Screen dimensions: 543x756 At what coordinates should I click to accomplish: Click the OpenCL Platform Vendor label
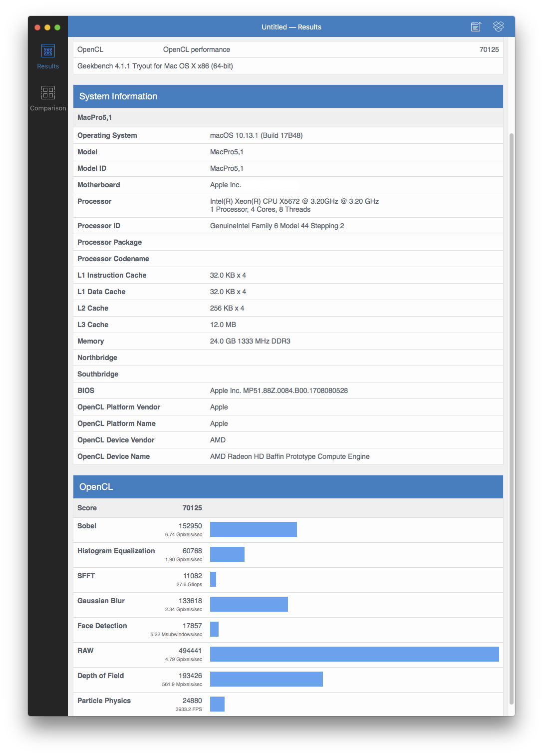[119, 407]
